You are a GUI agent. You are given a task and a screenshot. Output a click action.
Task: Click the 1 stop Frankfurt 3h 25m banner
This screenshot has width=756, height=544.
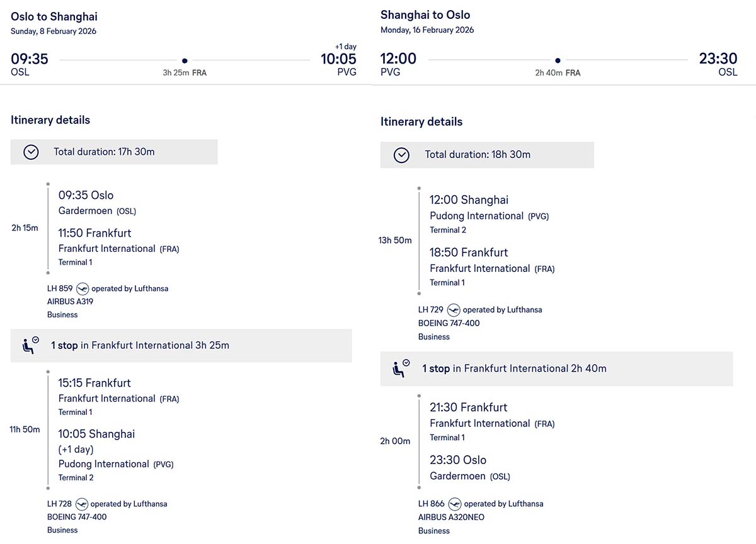(181, 345)
